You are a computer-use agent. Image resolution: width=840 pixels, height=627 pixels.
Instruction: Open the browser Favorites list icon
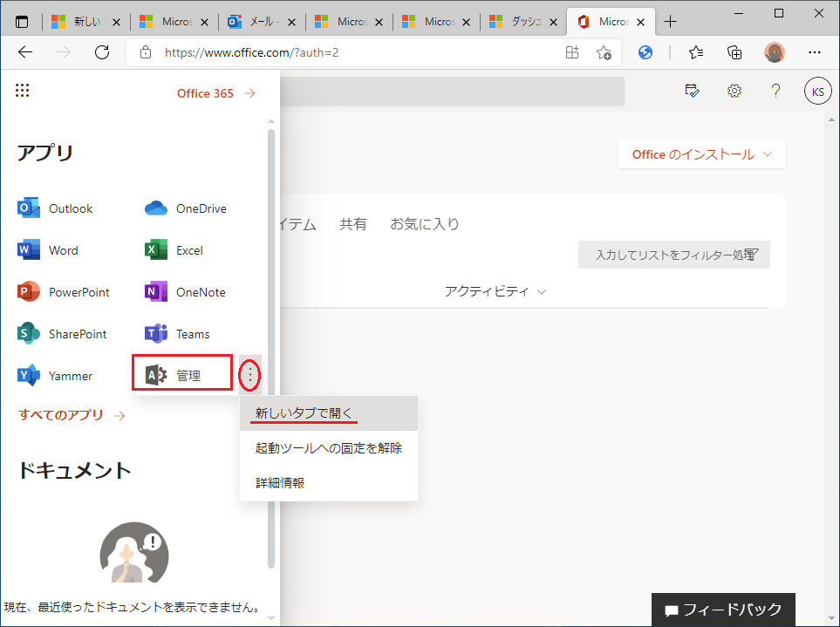point(696,52)
